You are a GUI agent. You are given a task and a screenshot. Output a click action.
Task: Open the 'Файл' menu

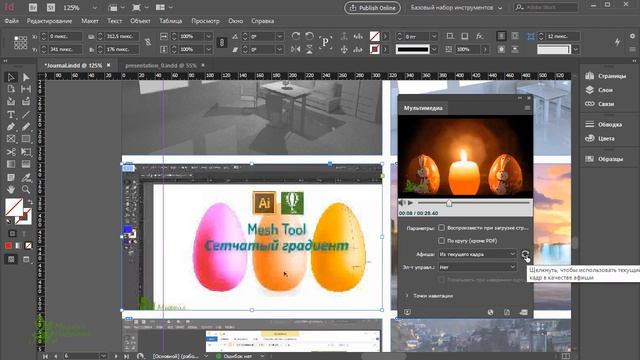click(x=11, y=21)
